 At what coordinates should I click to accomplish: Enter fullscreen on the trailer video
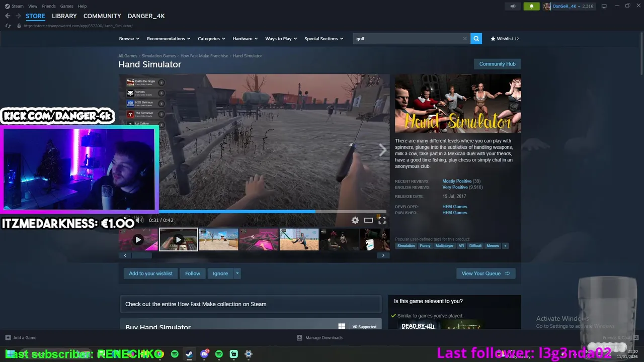click(x=382, y=220)
